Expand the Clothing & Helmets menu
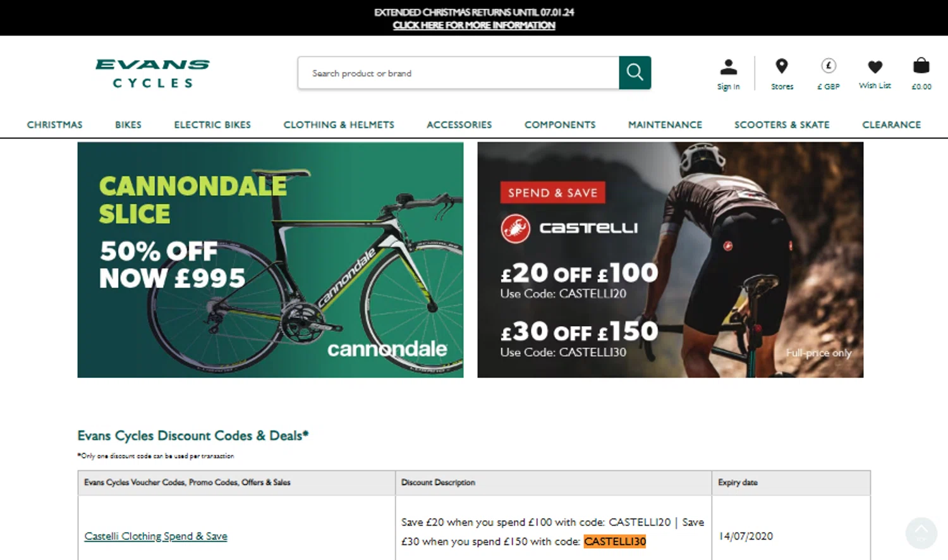948x560 pixels. pyautogui.click(x=339, y=125)
